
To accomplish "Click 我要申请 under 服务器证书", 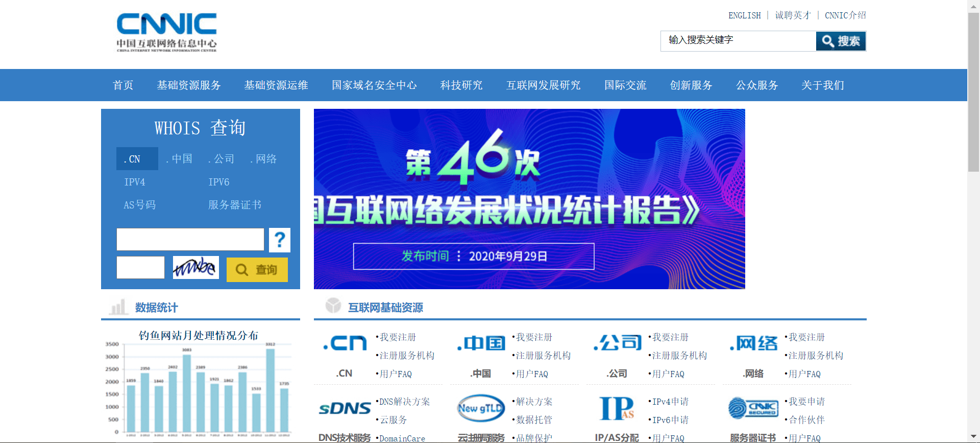I will pyautogui.click(x=806, y=402).
